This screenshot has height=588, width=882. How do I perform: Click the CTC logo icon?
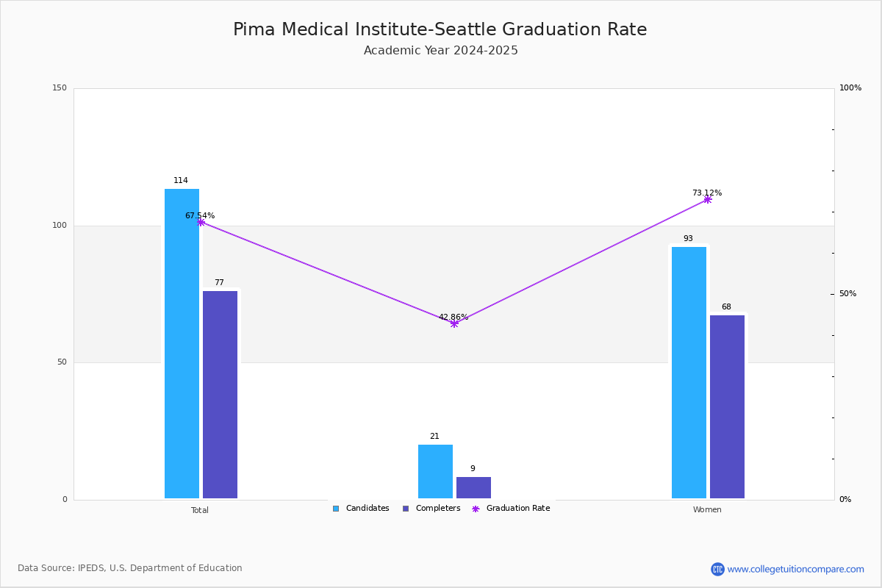coord(717,569)
